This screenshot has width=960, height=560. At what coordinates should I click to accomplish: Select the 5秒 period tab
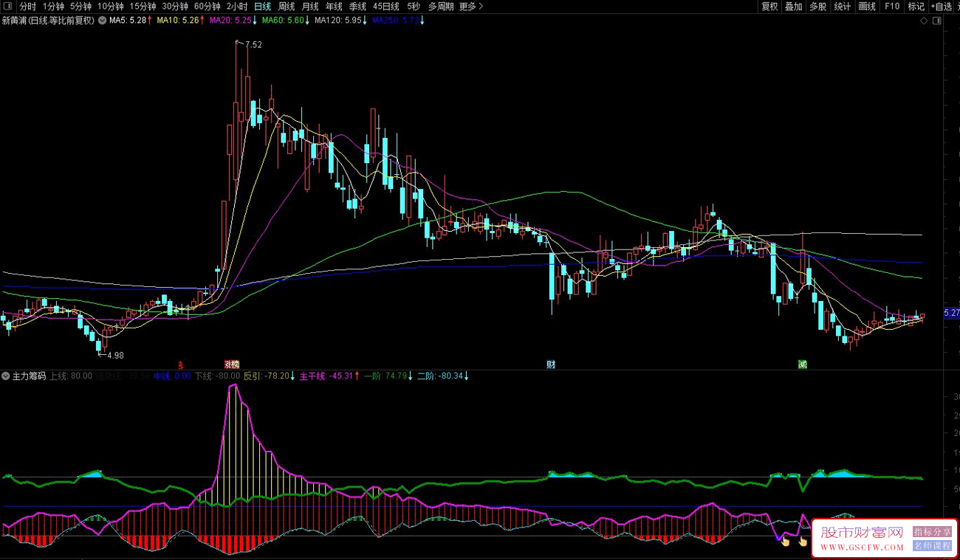click(x=414, y=6)
